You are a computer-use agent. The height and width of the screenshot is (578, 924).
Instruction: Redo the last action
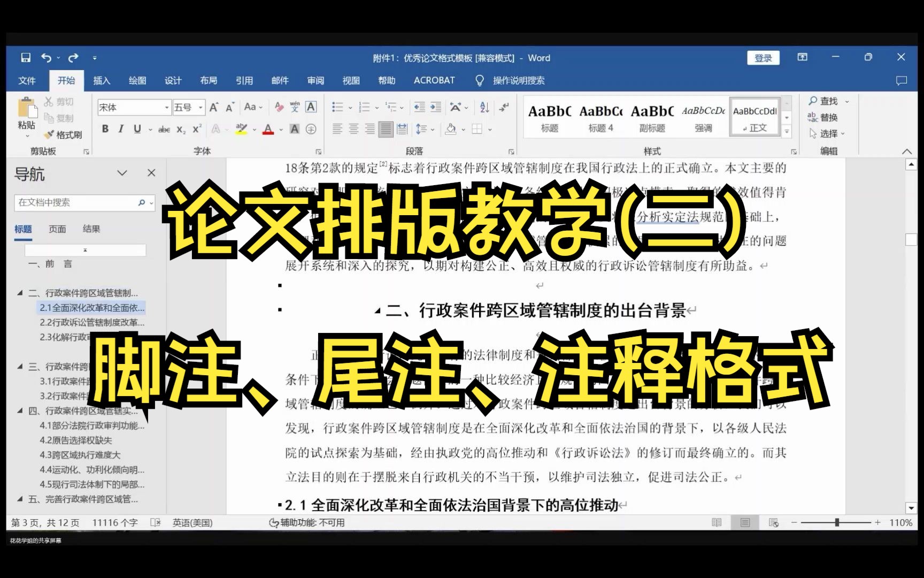point(73,57)
